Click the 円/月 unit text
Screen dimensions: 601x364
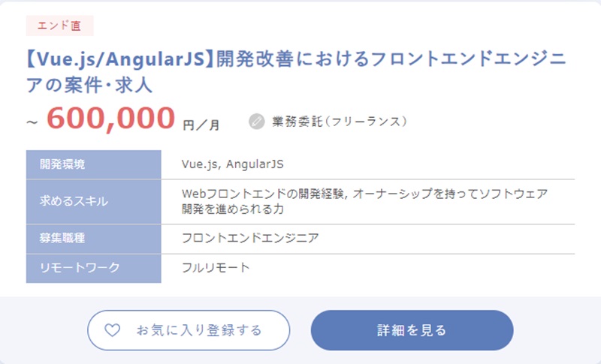click(201, 125)
